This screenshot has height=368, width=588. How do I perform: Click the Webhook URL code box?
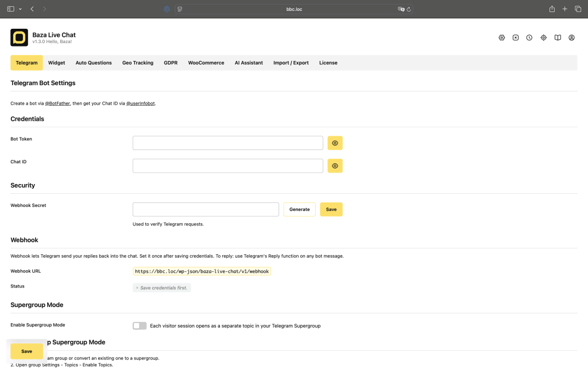[202, 271]
